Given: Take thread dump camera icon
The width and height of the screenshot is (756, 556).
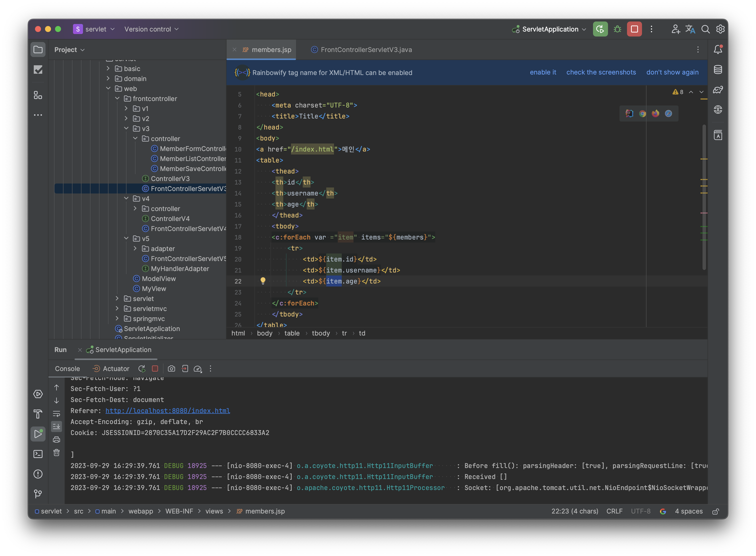Looking at the screenshot, I should [x=171, y=368].
